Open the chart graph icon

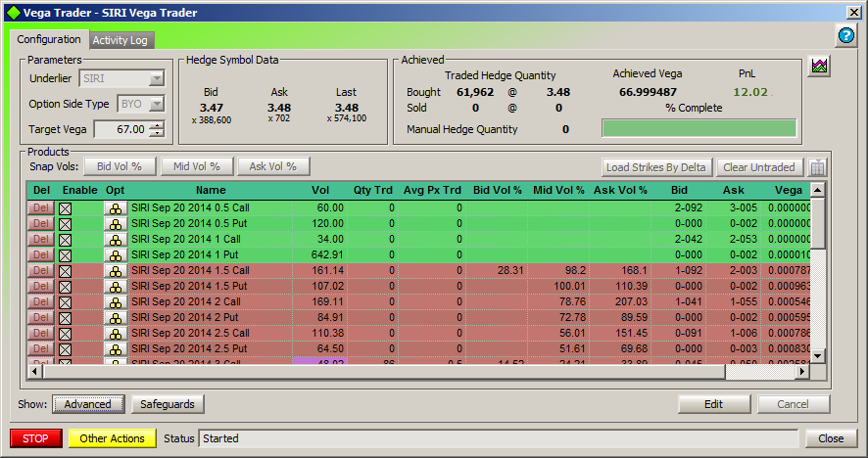point(819,67)
